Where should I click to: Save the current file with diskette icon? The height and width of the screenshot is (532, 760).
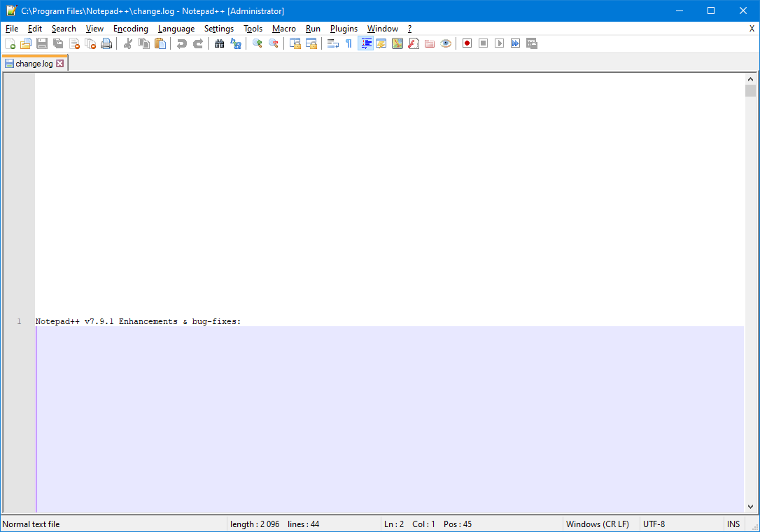pyautogui.click(x=42, y=43)
